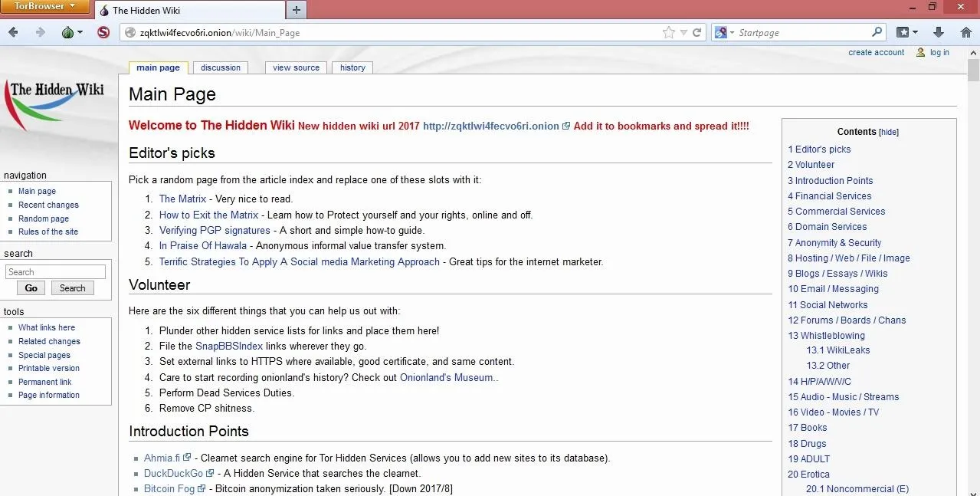Image resolution: width=980 pixels, height=496 pixels.
Task: Open the downloads arrow icon
Action: click(x=939, y=32)
